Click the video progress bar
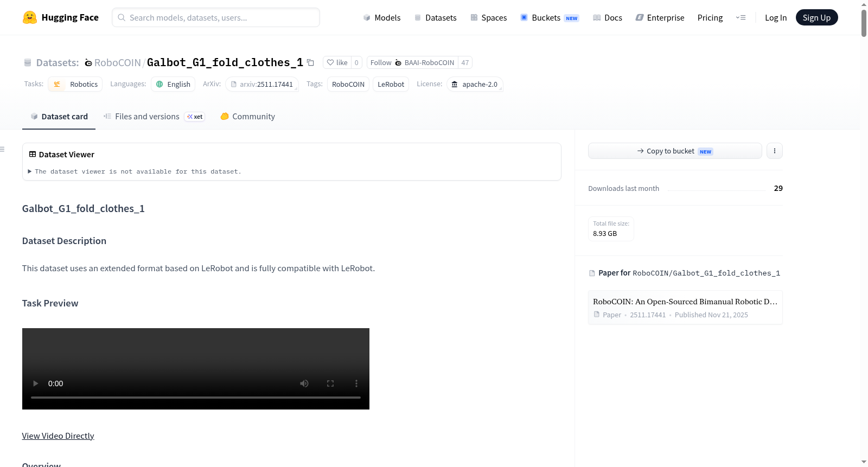The width and height of the screenshot is (868, 467). [x=196, y=398]
